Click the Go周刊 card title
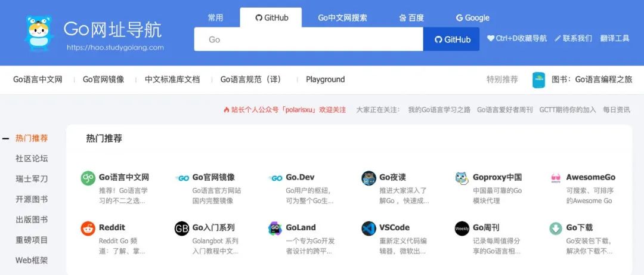Image resolution: width=644 pixels, height=275 pixels. pos(487,227)
